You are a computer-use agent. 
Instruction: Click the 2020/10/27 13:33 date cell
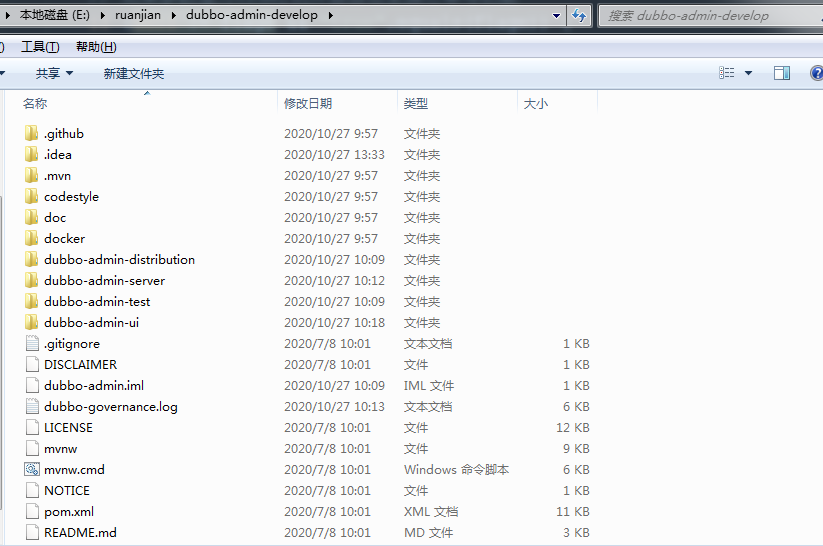pyautogui.click(x=334, y=154)
